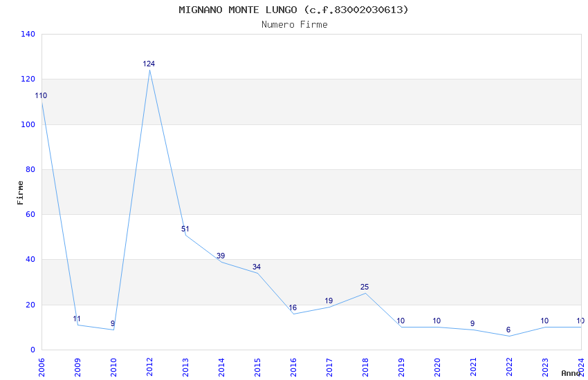Select the data label 34 for 2015
Viewport: 588px width, 380px height.
[x=257, y=267]
